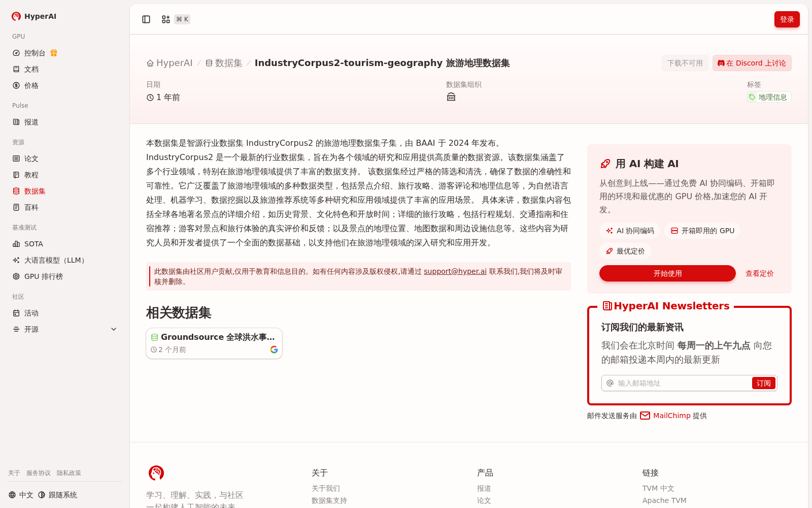
Task: Open 价格 pricing in sidebar
Action: coord(65,85)
